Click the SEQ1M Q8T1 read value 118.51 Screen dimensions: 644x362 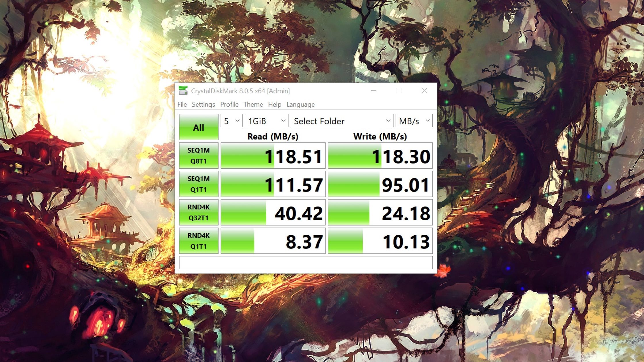point(273,155)
